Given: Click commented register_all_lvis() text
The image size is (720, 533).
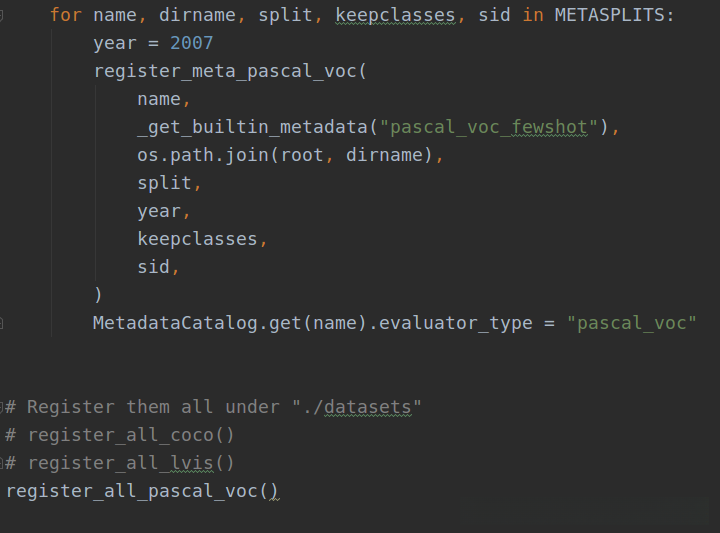Looking at the screenshot, I should [x=130, y=463].
